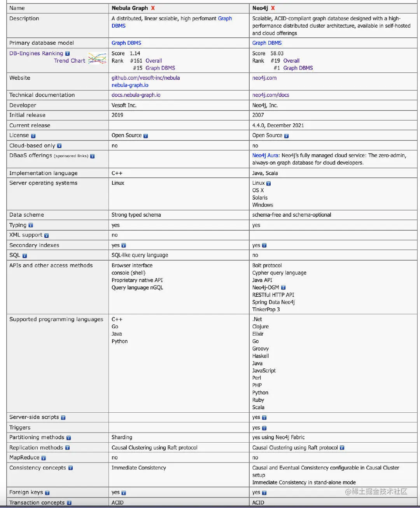Show info for Transaction concepts

click(x=69, y=503)
